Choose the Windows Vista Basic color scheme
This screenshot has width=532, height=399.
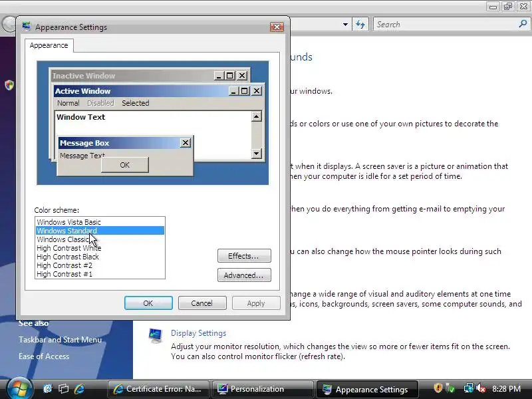tap(100, 222)
